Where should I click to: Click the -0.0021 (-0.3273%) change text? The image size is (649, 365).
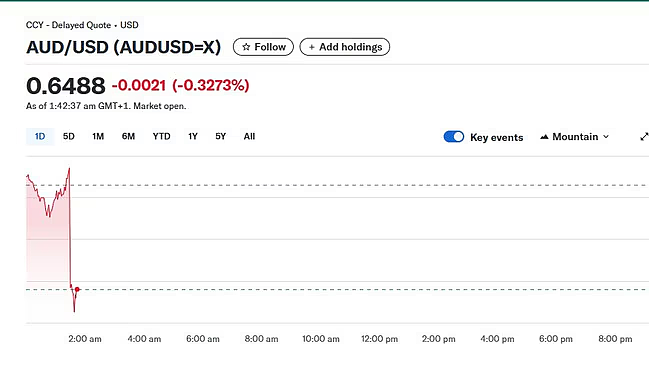pyautogui.click(x=180, y=85)
